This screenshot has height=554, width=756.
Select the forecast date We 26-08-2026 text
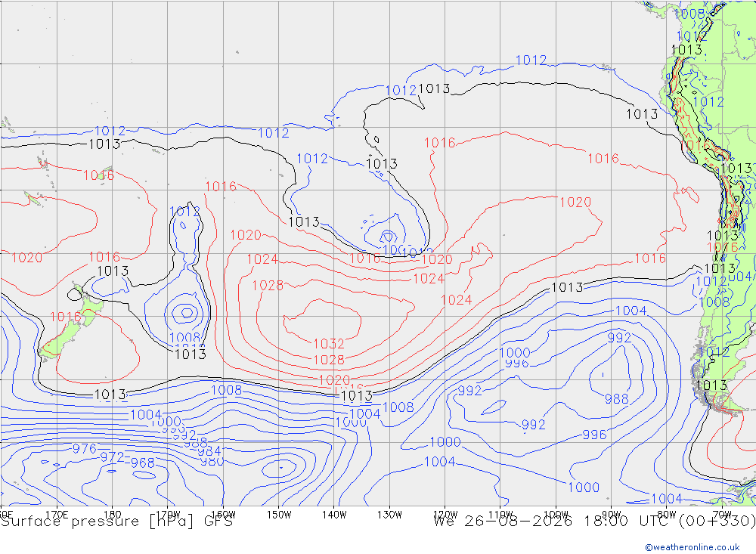[503, 522]
